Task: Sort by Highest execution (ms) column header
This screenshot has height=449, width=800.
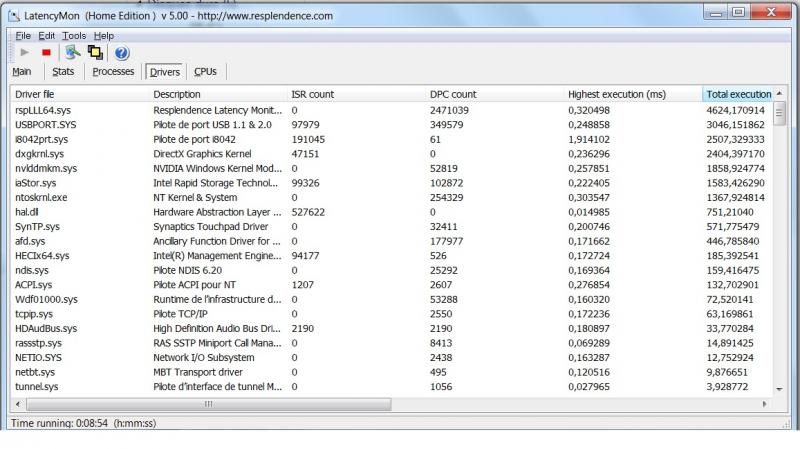Action: pyautogui.click(x=633, y=94)
